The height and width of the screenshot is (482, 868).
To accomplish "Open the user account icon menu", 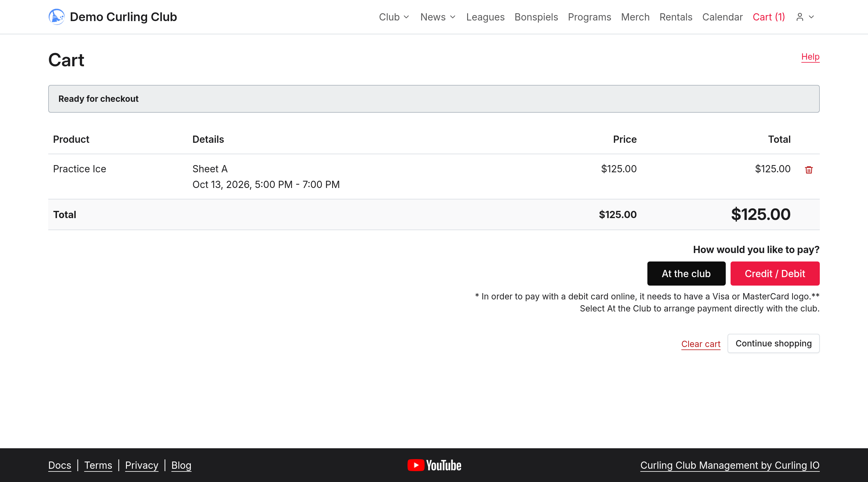I will point(805,17).
